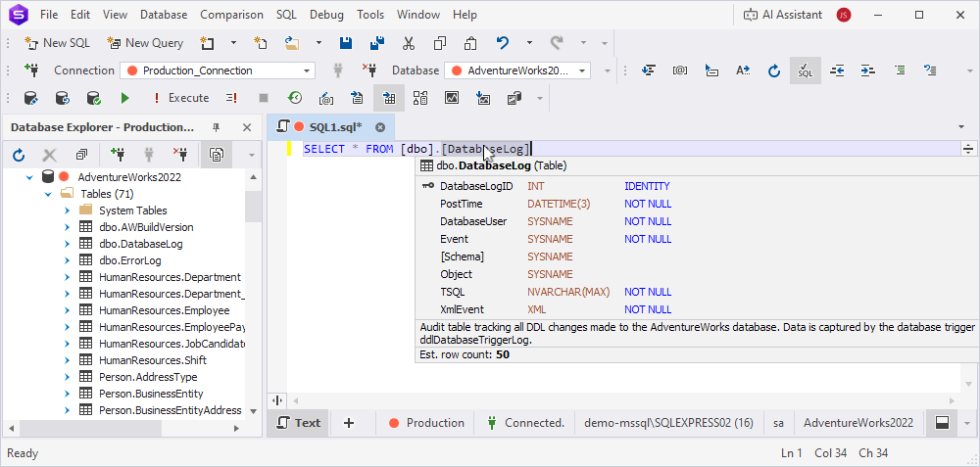Viewport: 980px width, 467px height.
Task: Click the Stop execution square icon
Action: (x=263, y=98)
